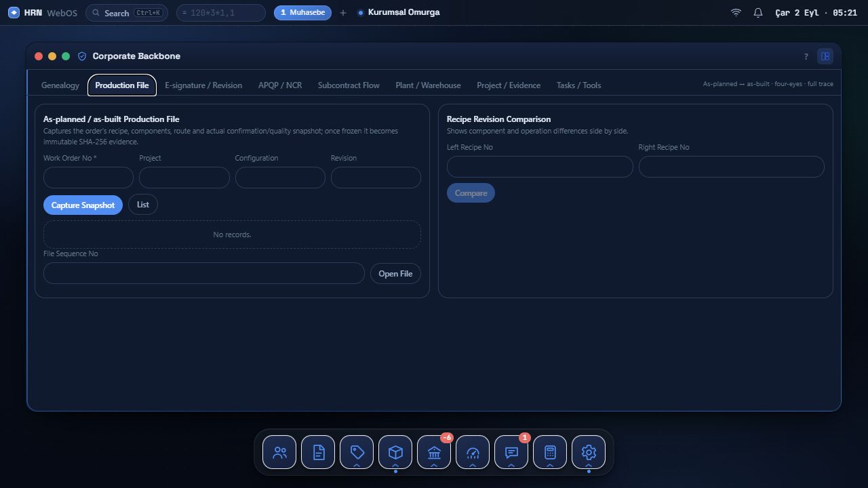Open the notifications bell icon
The height and width of the screenshot is (488, 868).
click(x=758, y=13)
